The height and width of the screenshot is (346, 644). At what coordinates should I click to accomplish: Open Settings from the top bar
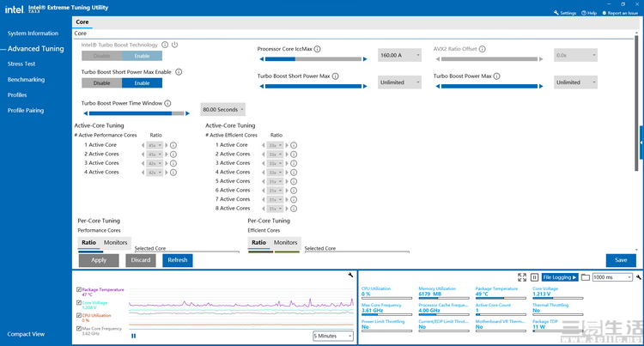click(x=566, y=13)
